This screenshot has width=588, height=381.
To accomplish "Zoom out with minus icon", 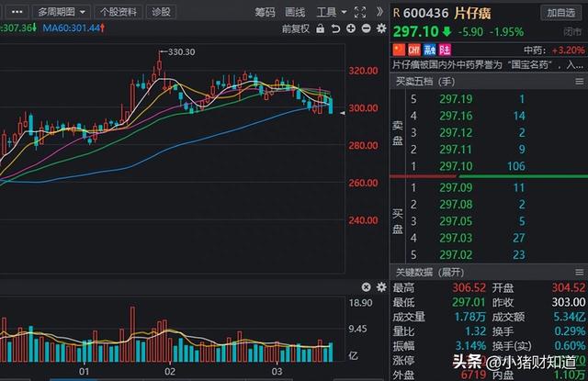I will coord(366,28).
